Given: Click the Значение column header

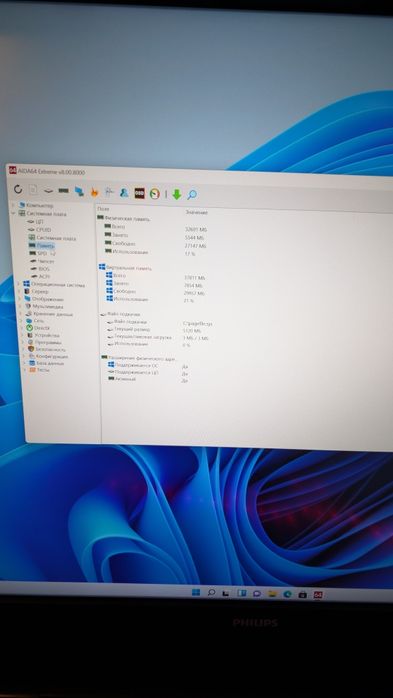Looking at the screenshot, I should coord(196,212).
